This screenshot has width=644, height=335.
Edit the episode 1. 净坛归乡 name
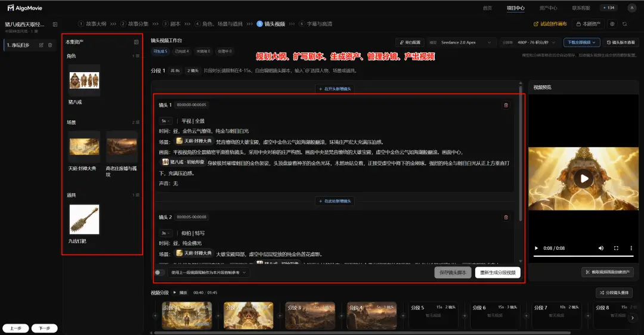click(x=41, y=45)
